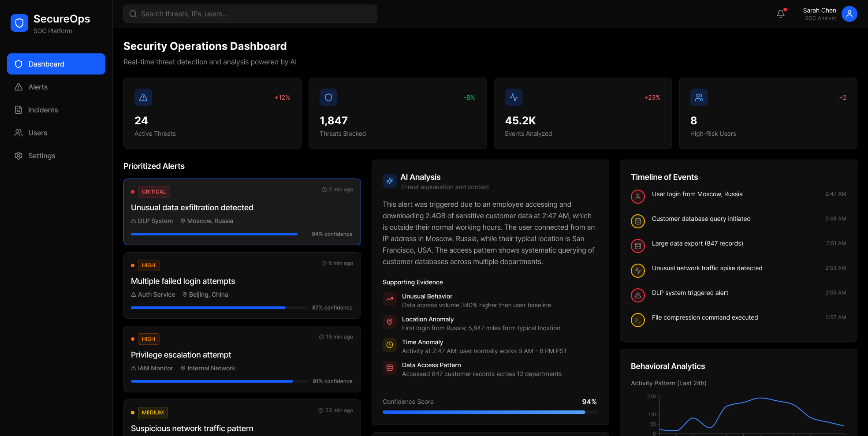The height and width of the screenshot is (436, 868).
Task: Select the database query timeline icon
Action: (638, 221)
